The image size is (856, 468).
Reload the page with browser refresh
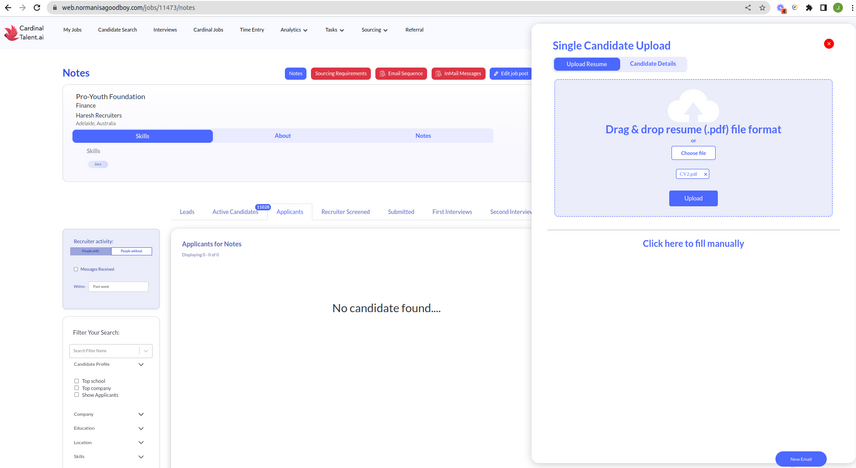(39, 7)
